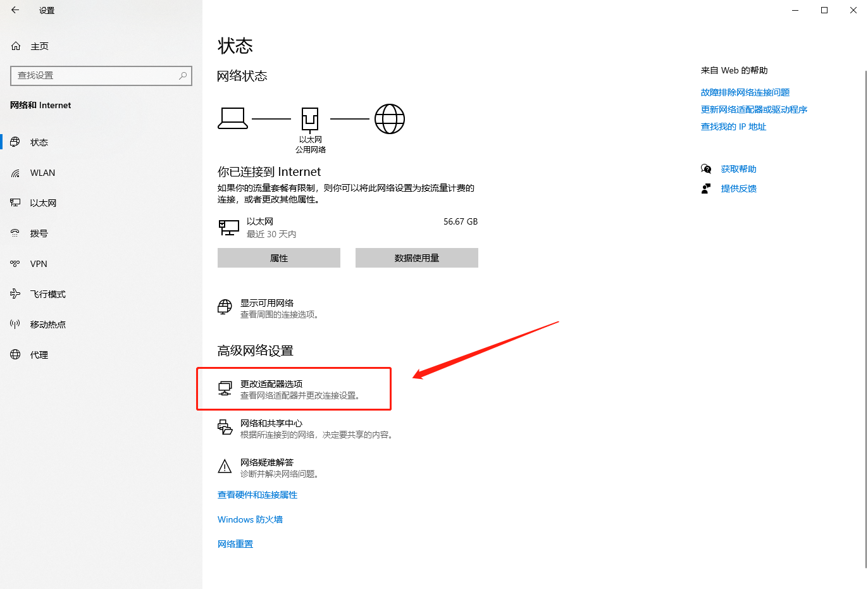This screenshot has width=868, height=589.
Task: Click the 以太网 usage entry showing 56.67 GB
Action: point(348,228)
